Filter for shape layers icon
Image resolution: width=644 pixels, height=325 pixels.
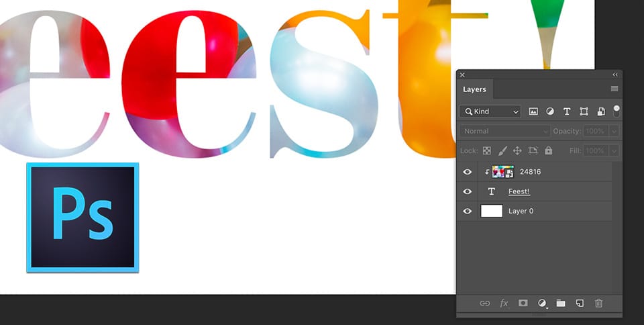(x=584, y=111)
